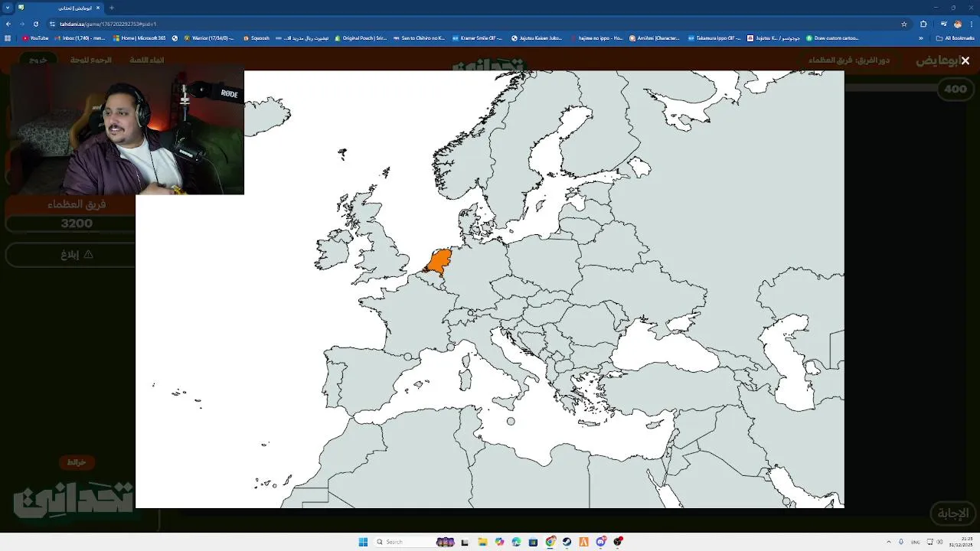Click the answer button at bottom right
The width and height of the screenshot is (980, 551).
[x=952, y=513]
